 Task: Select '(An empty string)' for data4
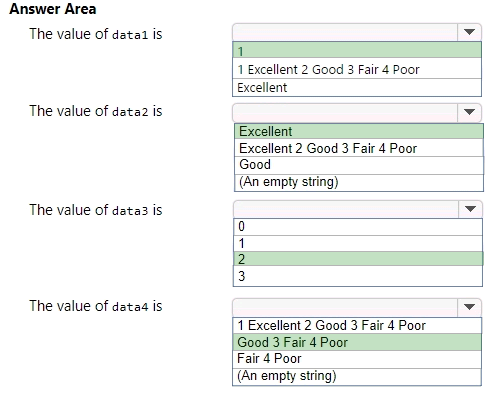click(357, 376)
